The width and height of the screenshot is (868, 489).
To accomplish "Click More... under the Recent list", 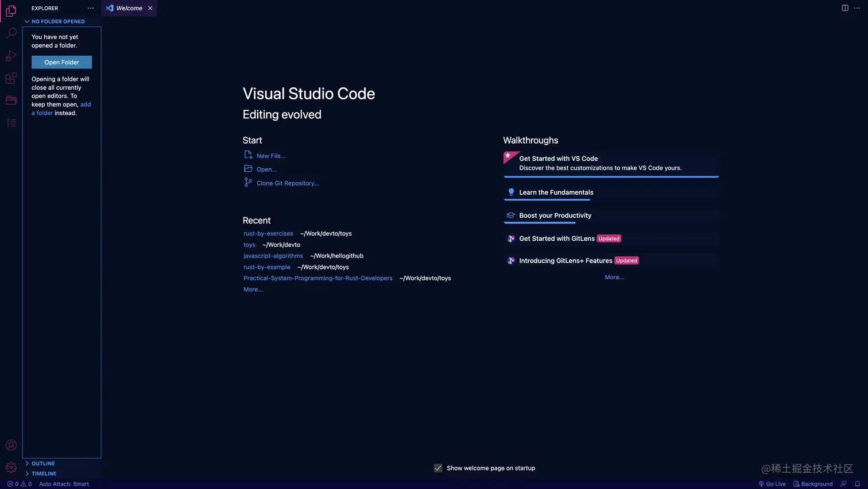I will pyautogui.click(x=253, y=290).
